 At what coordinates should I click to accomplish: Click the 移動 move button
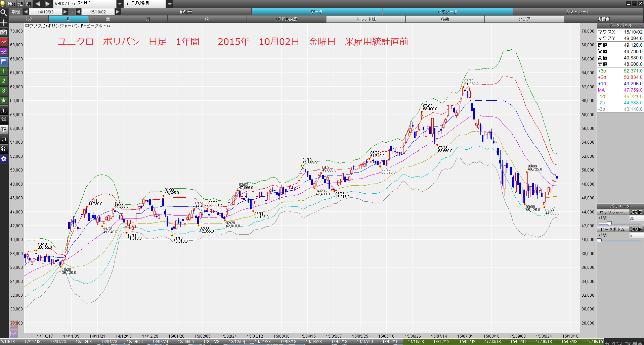(445, 19)
